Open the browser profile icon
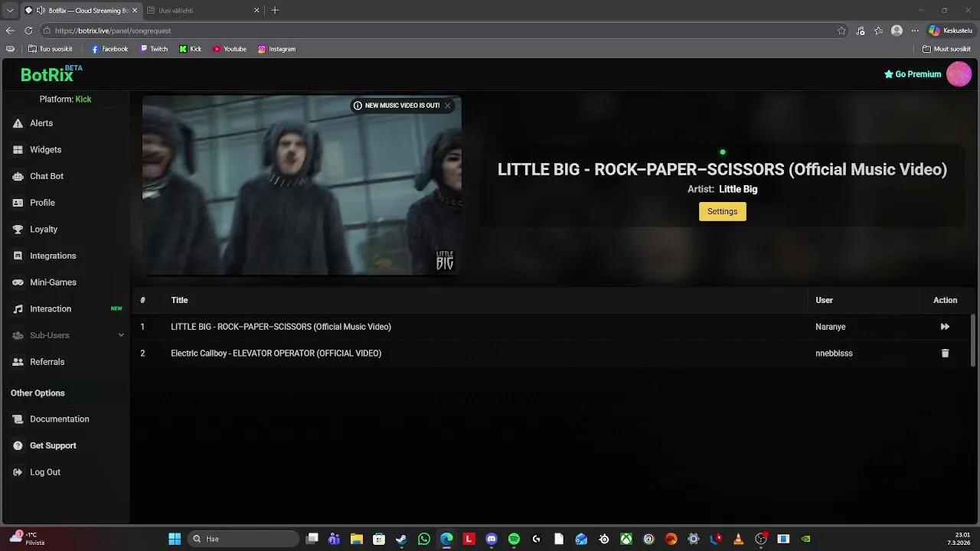The image size is (980, 551). click(897, 31)
